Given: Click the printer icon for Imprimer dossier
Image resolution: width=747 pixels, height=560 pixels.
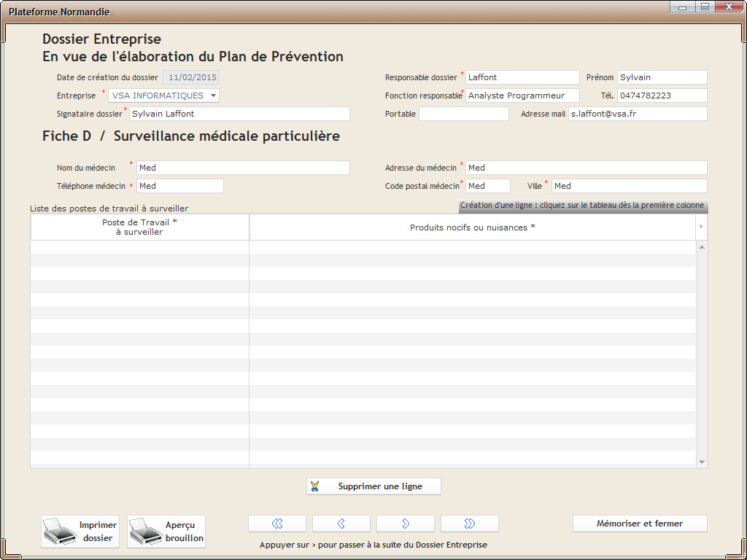Looking at the screenshot, I should pos(59,532).
